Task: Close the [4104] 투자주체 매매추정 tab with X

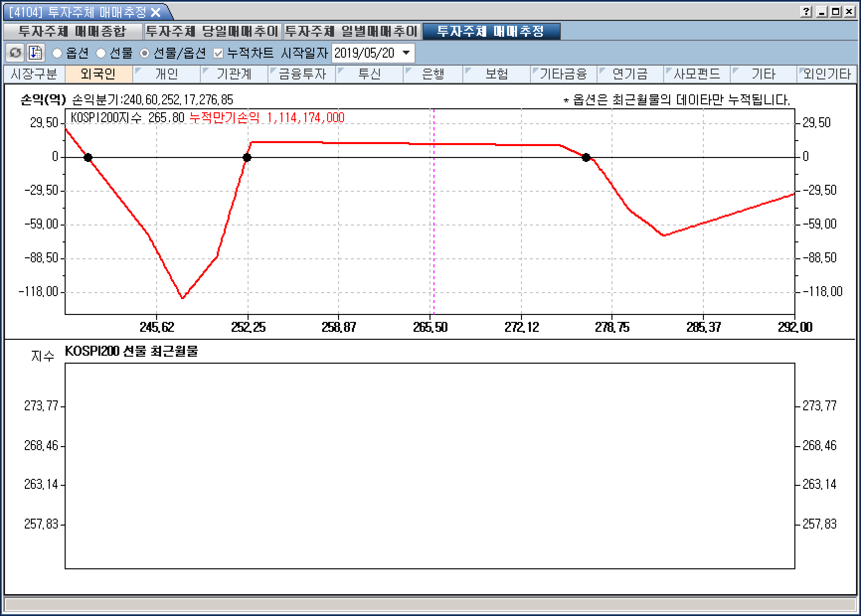Action: coord(156,12)
